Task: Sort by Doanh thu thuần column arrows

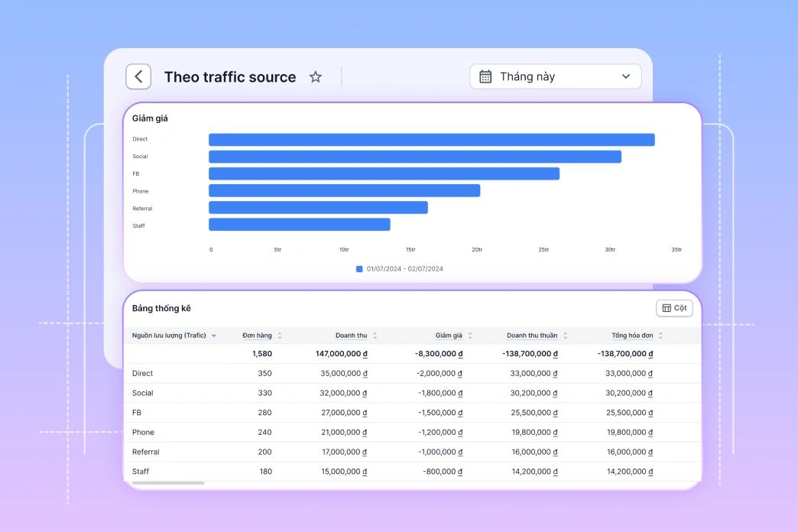Action: coord(566,336)
